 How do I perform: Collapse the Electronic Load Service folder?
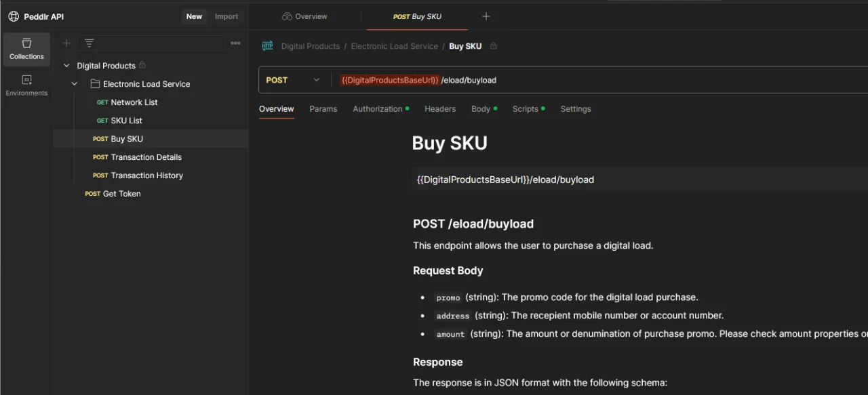point(75,84)
